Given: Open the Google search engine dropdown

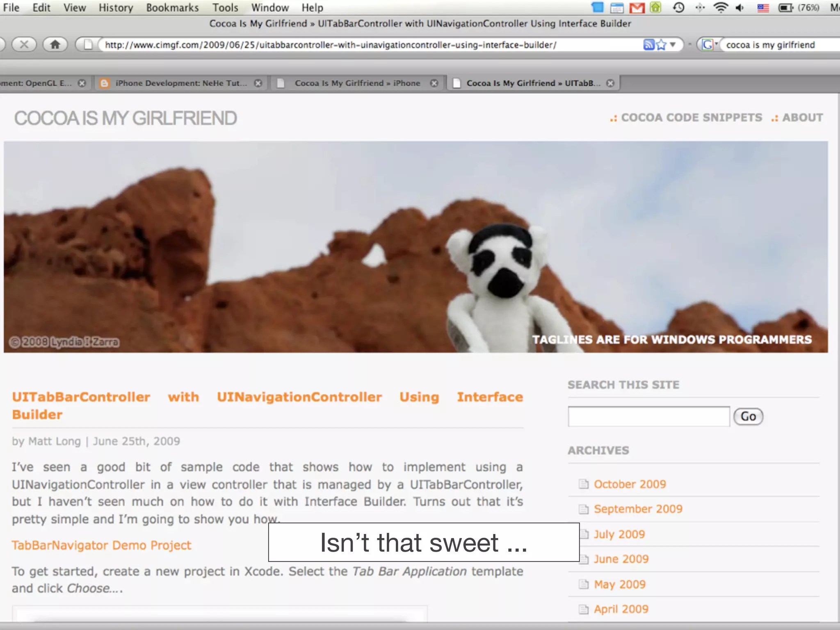Looking at the screenshot, I should tap(710, 45).
